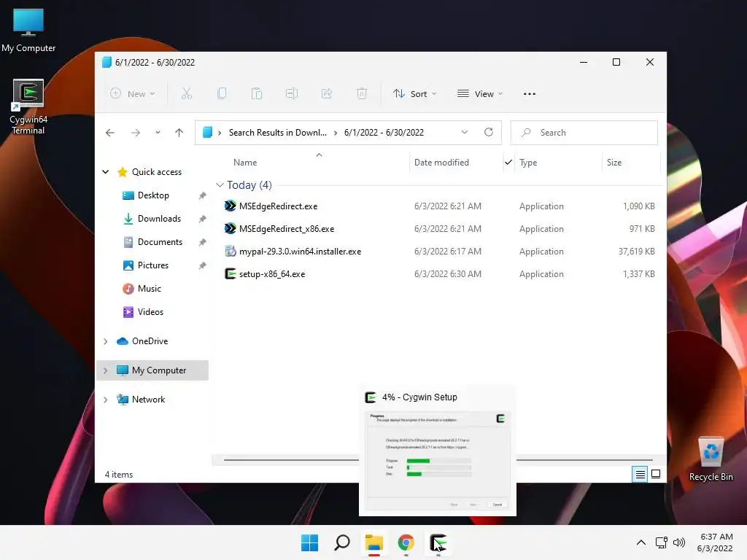
Task: Show hidden system tray icons
Action: (641, 542)
